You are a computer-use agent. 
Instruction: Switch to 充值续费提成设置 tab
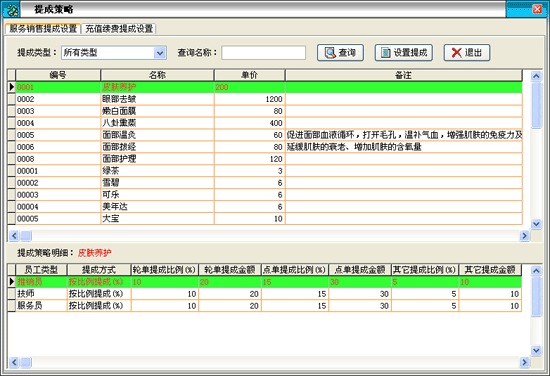point(119,28)
